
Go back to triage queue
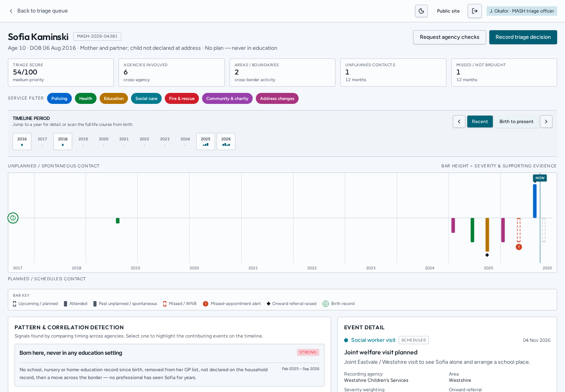[x=38, y=11]
